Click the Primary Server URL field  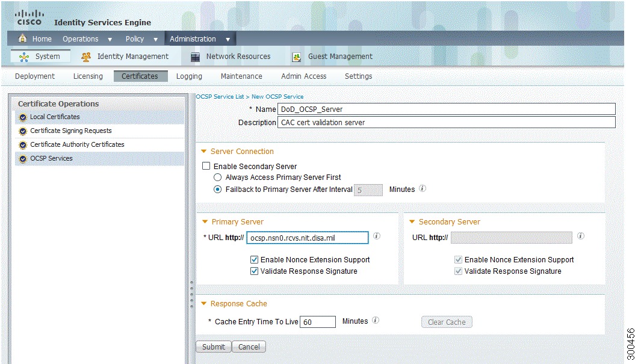(x=308, y=238)
